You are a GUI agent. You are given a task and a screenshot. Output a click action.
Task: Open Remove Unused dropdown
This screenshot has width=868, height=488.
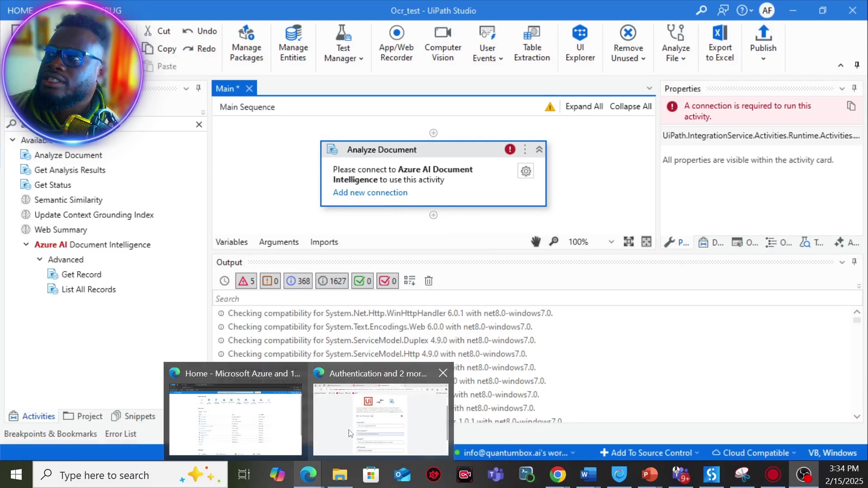tap(628, 44)
